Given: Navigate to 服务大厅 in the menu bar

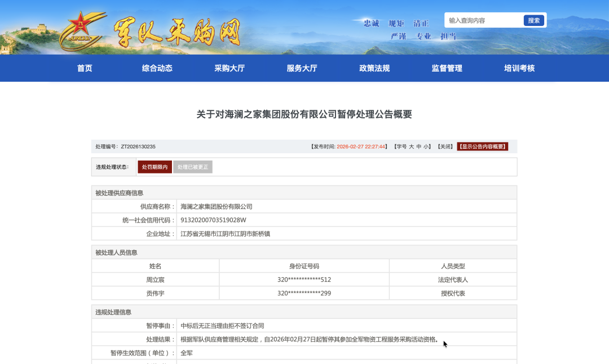Looking at the screenshot, I should click(302, 68).
